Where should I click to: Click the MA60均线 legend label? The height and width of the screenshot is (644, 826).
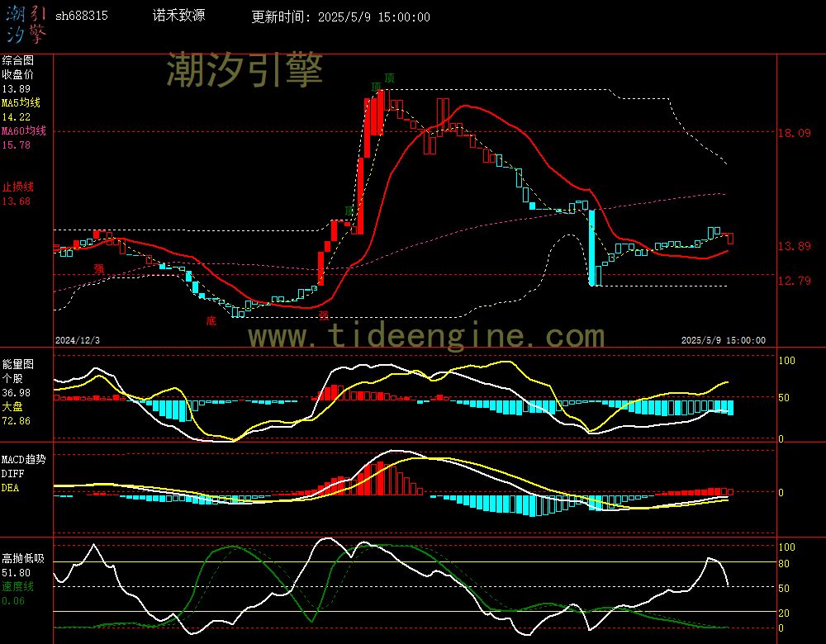pyautogui.click(x=24, y=130)
